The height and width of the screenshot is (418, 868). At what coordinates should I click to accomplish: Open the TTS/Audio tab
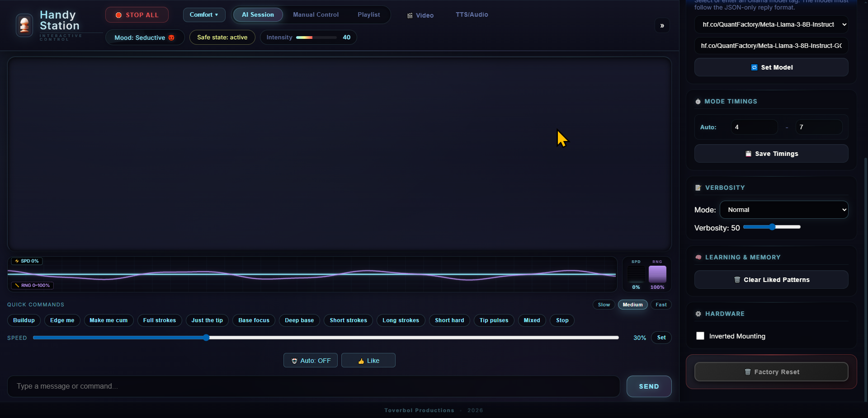coord(472,14)
